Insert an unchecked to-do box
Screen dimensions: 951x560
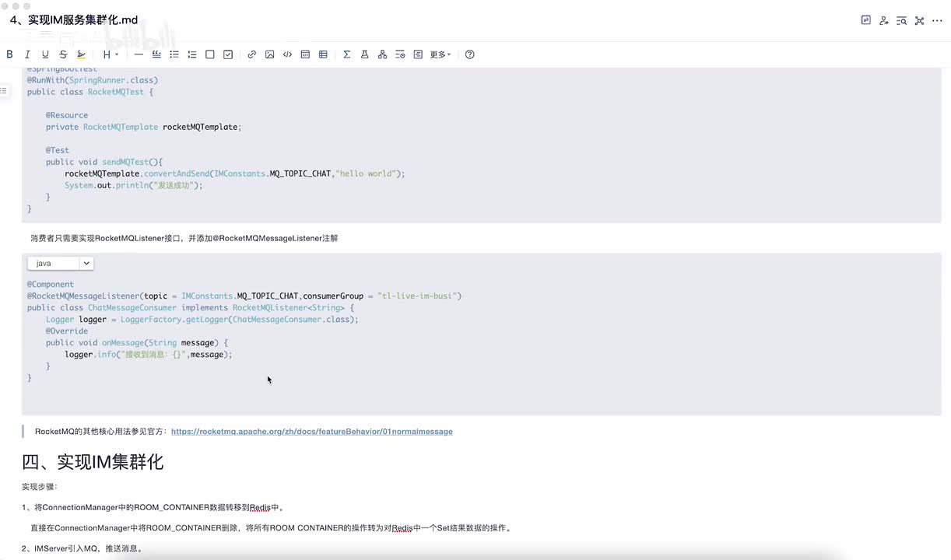pyautogui.click(x=210, y=54)
